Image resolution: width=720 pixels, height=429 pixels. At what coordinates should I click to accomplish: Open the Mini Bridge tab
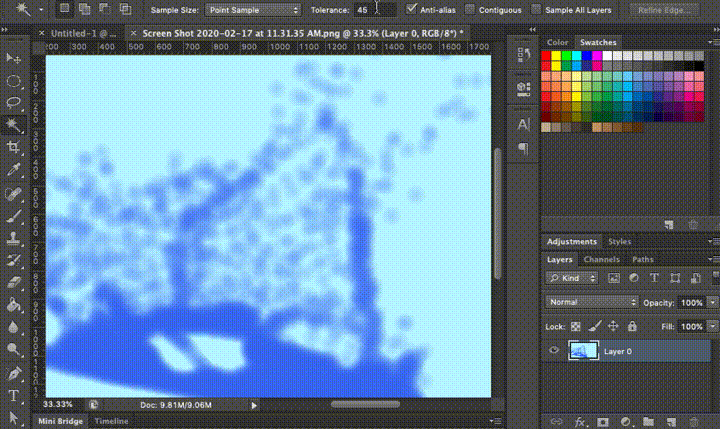(60, 421)
